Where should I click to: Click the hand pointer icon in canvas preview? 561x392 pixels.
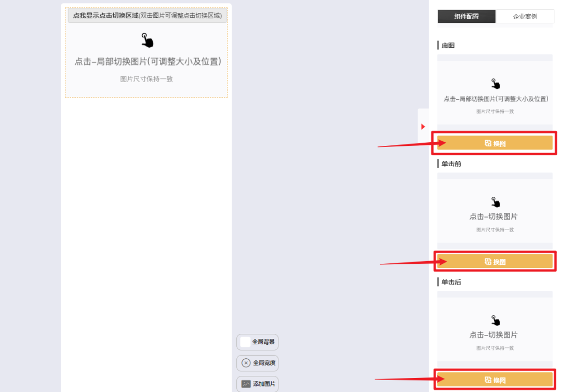(147, 40)
